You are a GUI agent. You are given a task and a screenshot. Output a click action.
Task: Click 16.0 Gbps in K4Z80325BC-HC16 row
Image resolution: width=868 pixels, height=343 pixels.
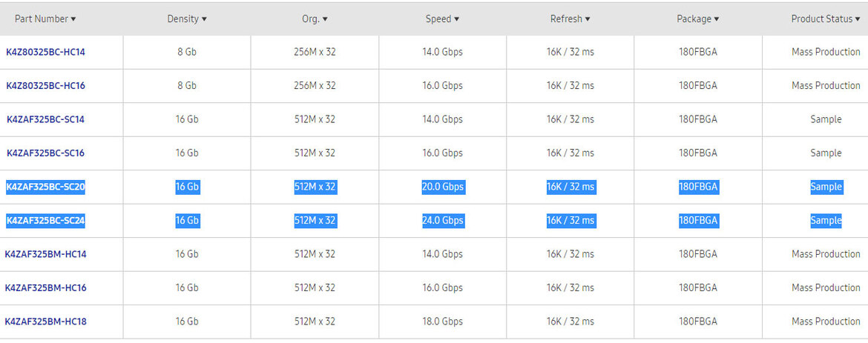tap(442, 86)
